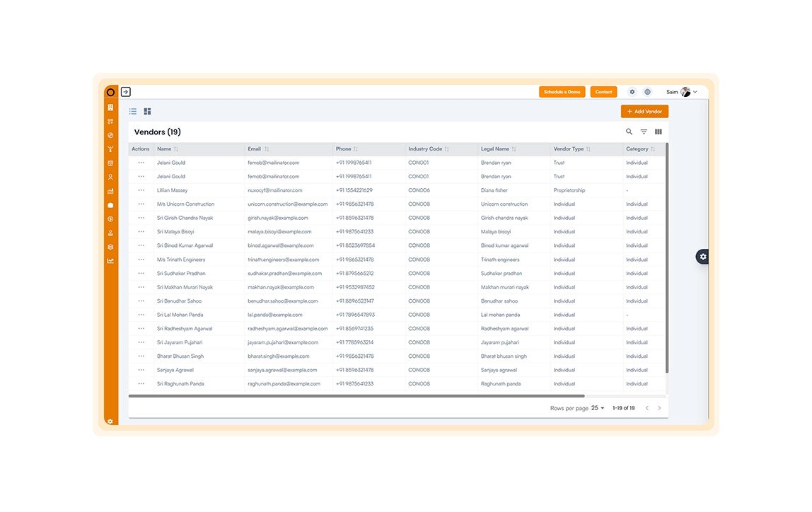812x512 pixels.
Task: Open actions menu for Bharat Bhusan Singh
Action: [x=141, y=356]
